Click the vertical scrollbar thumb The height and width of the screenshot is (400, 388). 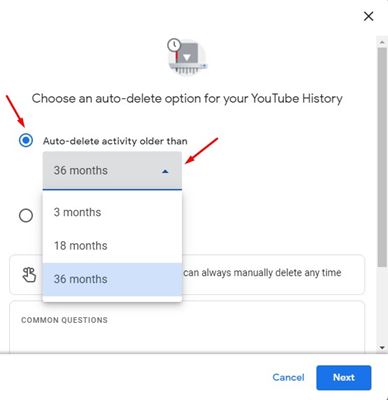382,157
